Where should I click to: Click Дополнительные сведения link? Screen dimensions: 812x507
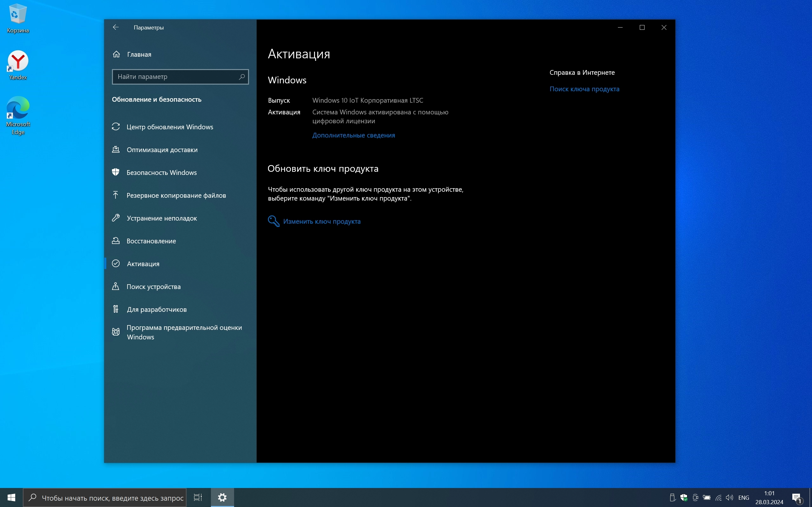point(353,135)
